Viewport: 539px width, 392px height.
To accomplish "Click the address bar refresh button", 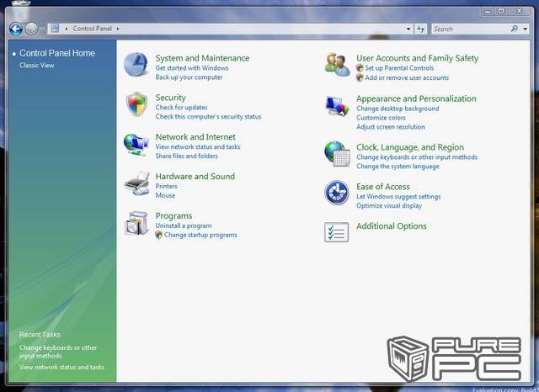I will (420, 29).
